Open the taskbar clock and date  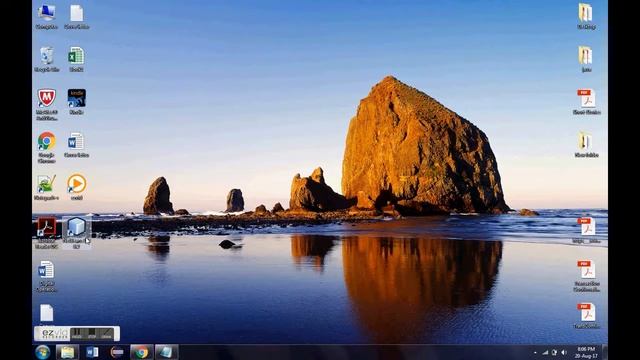[587, 352]
